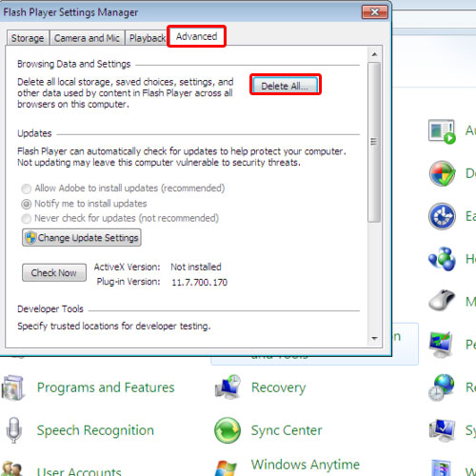Select Notify me to install updates
This screenshot has width=476, height=476.
pyautogui.click(x=27, y=204)
